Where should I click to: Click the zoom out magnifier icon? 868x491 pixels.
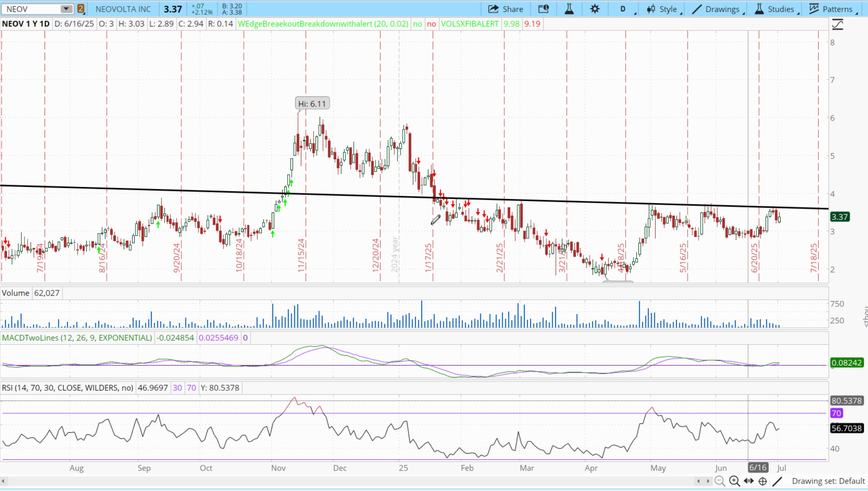pyautogui.click(x=719, y=481)
